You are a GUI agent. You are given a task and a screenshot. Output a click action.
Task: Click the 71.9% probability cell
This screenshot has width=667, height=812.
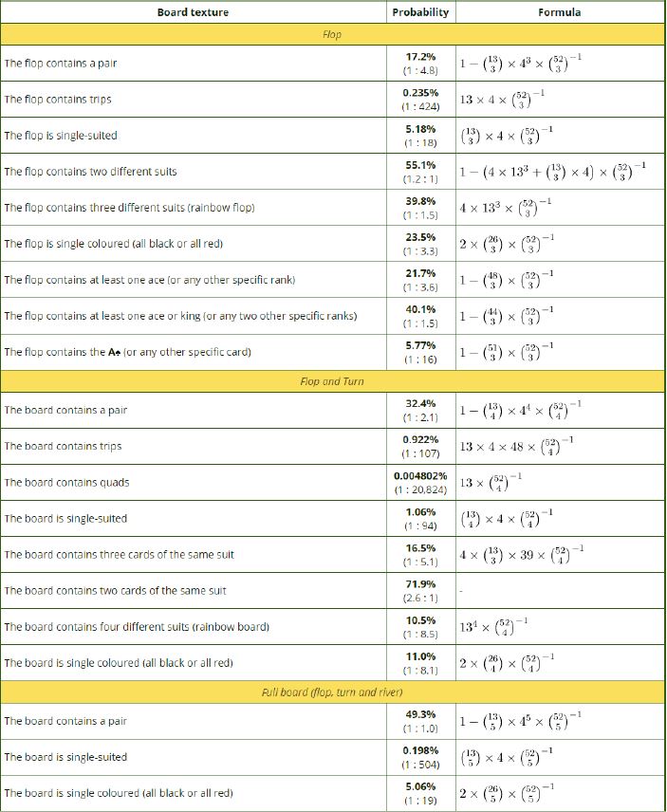click(420, 590)
